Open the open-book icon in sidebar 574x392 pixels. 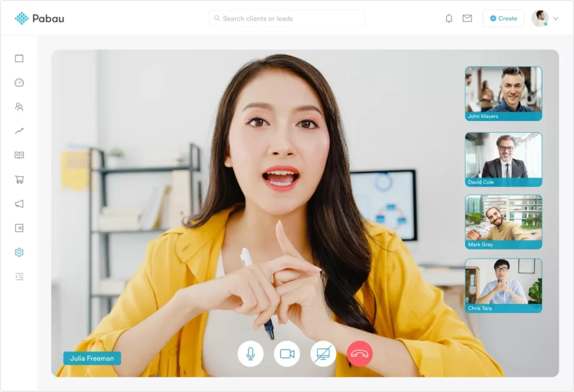(19, 155)
